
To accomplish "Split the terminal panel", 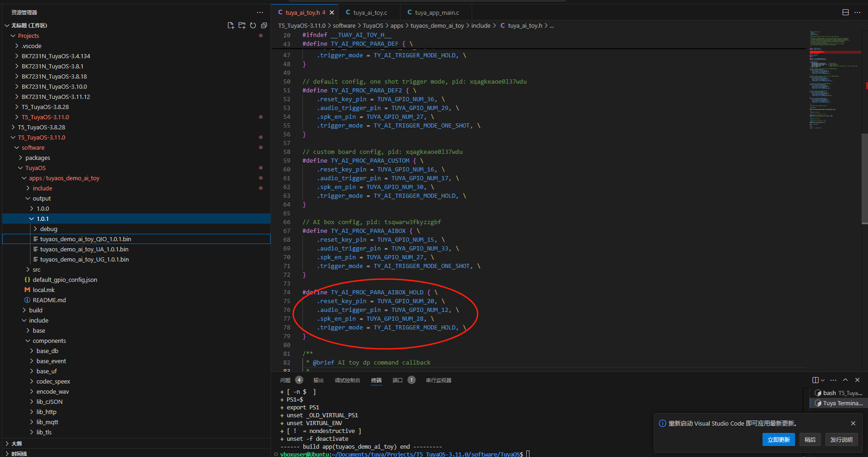I will tap(815, 380).
